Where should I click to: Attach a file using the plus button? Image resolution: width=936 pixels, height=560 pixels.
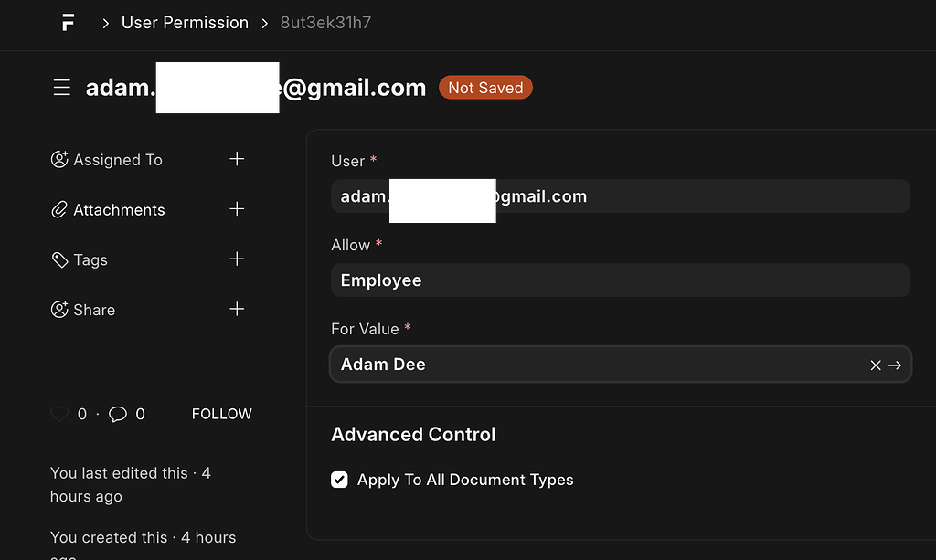tap(237, 208)
